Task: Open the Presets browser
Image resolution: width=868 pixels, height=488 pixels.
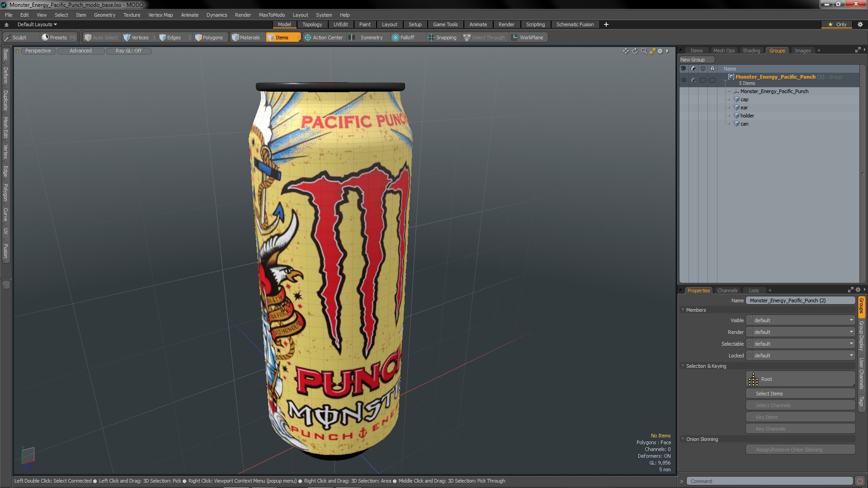Action: pos(59,38)
